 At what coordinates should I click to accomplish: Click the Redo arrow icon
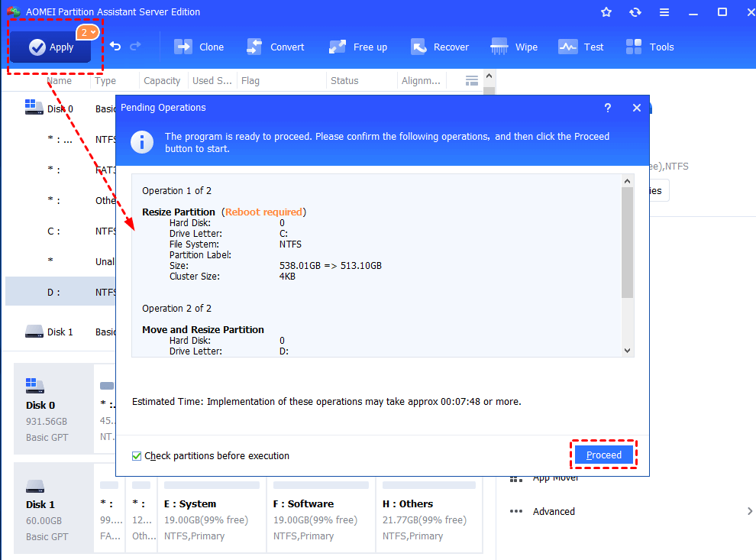tap(135, 47)
